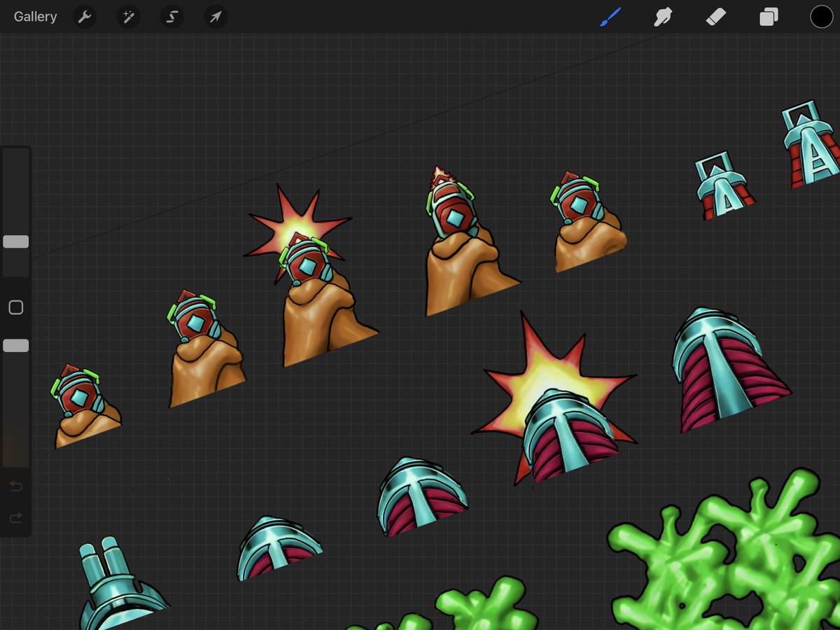Select the Brush tool
This screenshot has height=630, width=840.
(610, 17)
